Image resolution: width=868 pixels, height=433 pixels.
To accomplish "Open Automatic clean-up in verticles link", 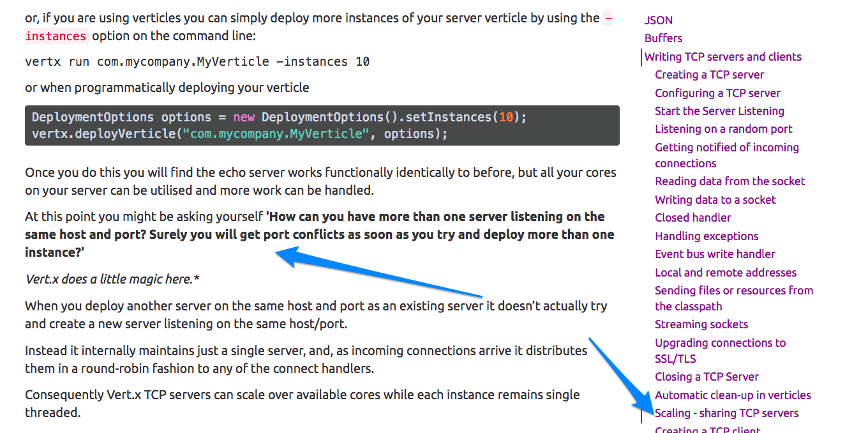I will [733, 395].
